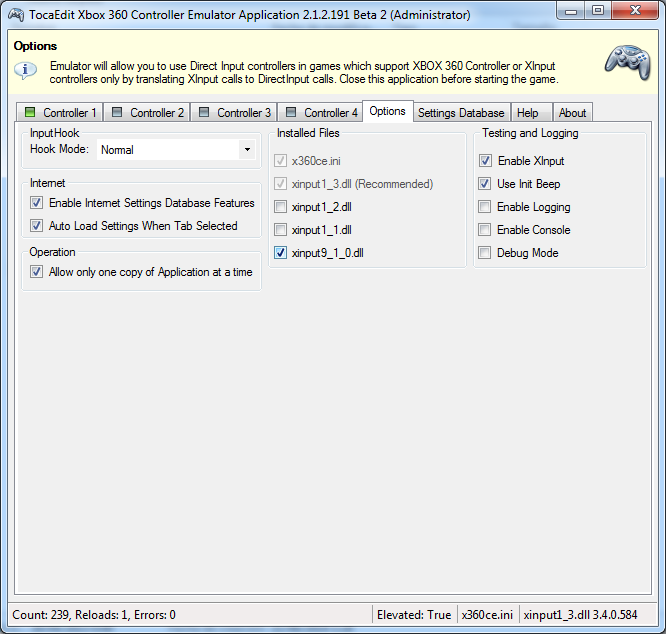The image size is (666, 634).
Task: Click the gray status icon on Controller 3 tab
Action: 204,112
